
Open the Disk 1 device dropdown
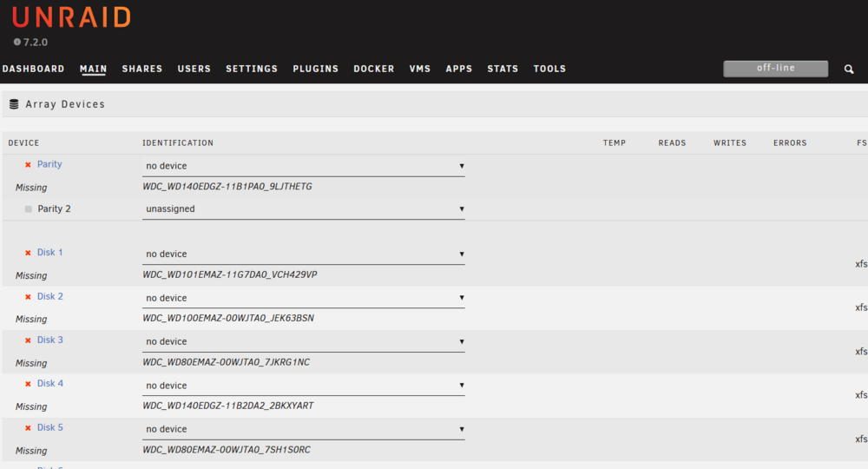point(303,254)
